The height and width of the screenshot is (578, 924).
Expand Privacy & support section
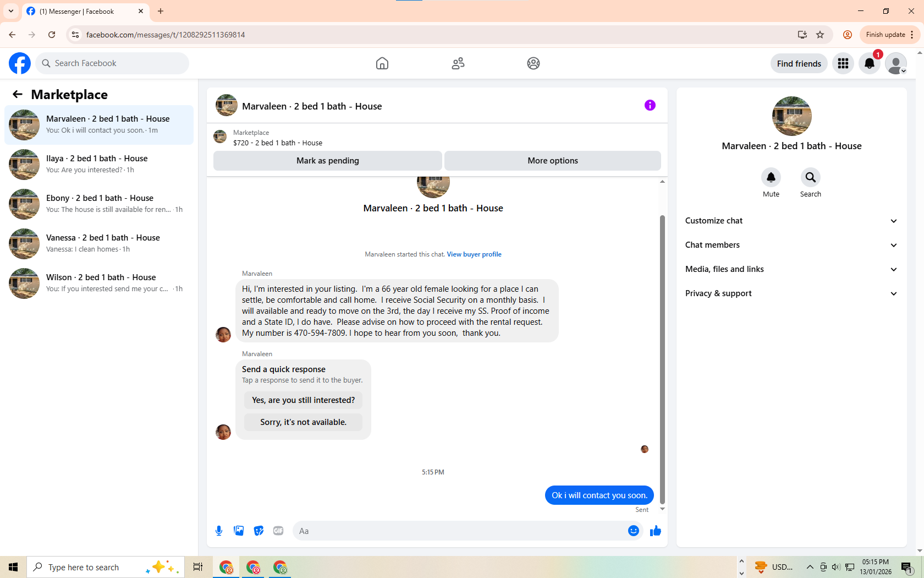point(791,293)
